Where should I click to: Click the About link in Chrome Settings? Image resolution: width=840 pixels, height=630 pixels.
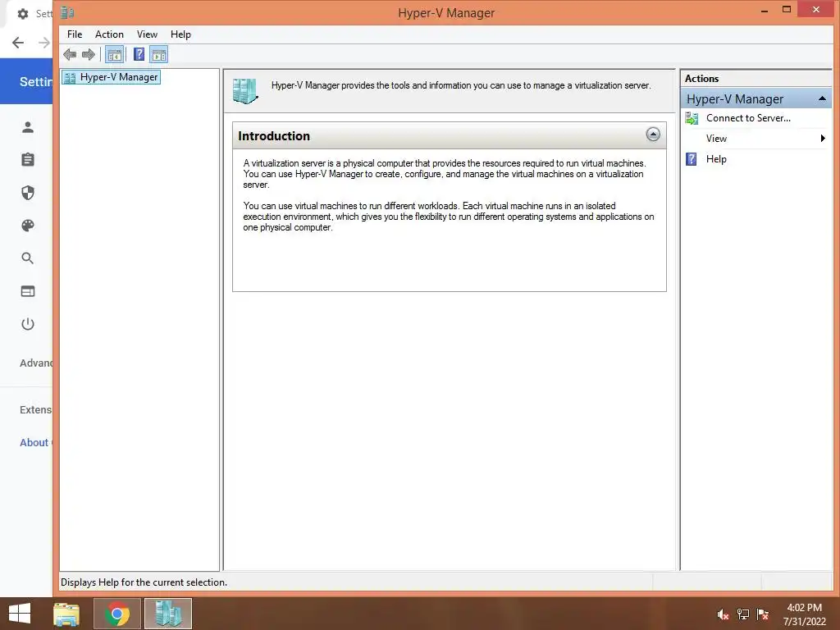35,442
